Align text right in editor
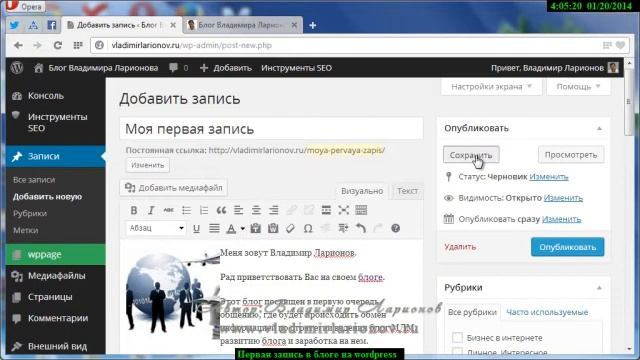The width and height of the screenshot is (640, 360). tap(274, 210)
